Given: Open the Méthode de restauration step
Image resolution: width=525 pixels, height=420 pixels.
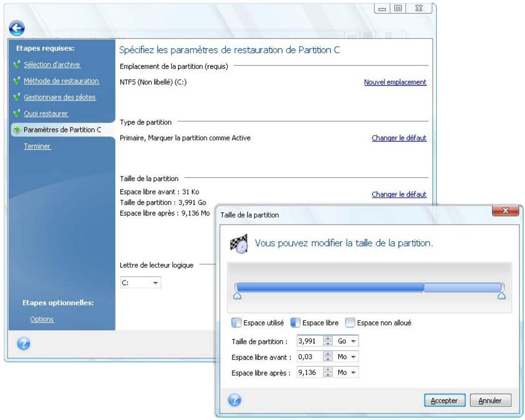Looking at the screenshot, I should point(61,81).
